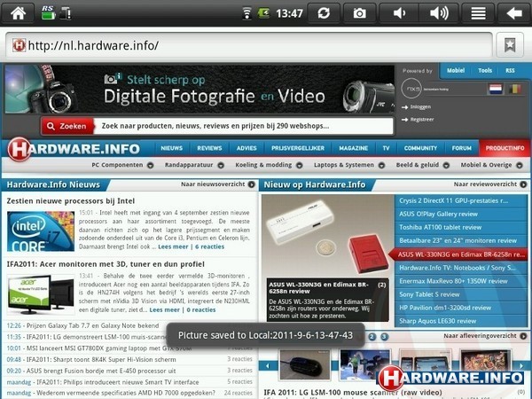
Task: Click the Inloggen link
Action: click(420, 107)
